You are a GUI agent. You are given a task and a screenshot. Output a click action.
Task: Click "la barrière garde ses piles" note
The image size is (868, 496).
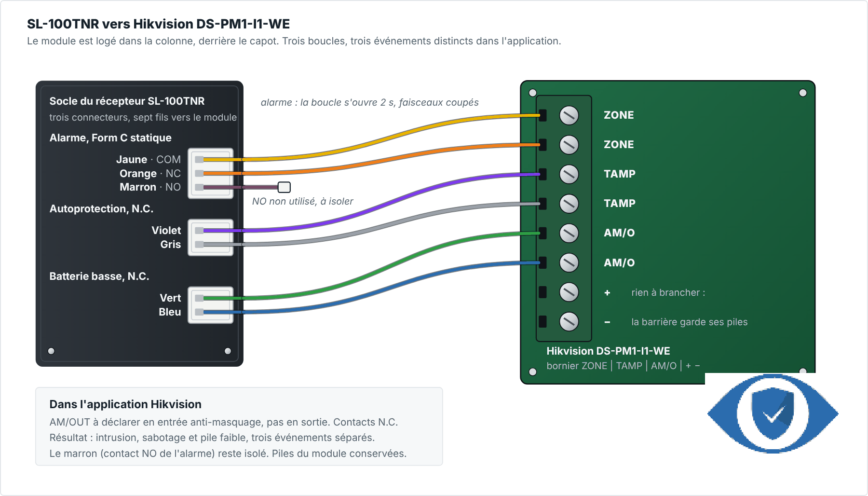point(689,322)
